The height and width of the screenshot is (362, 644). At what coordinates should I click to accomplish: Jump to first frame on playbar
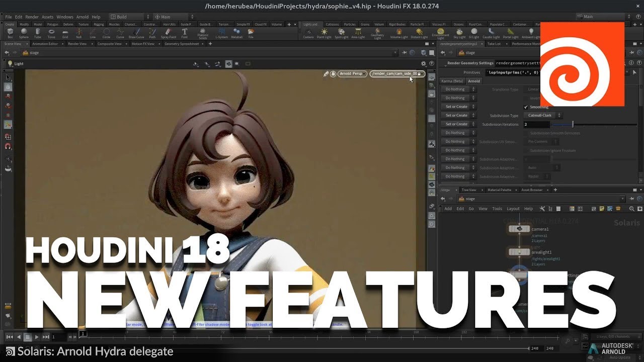pyautogui.click(x=10, y=337)
